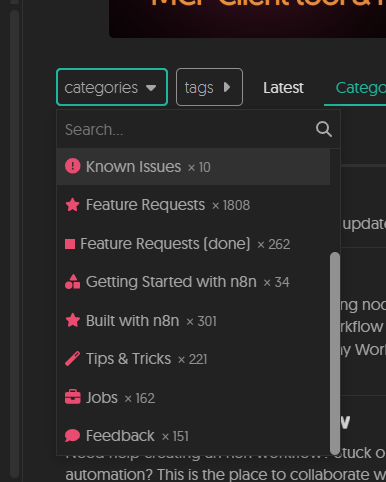Select Tips & Tricks category
The width and height of the screenshot is (386, 482).
(x=193, y=359)
